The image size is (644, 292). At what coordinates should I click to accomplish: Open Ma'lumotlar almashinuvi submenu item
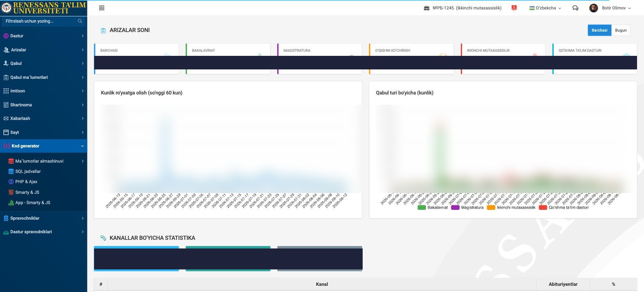[x=44, y=161]
